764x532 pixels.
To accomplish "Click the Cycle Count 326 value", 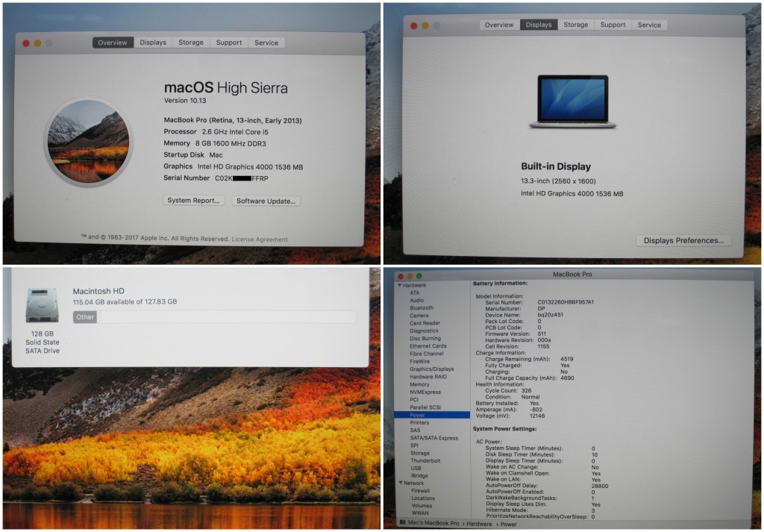I will point(526,391).
